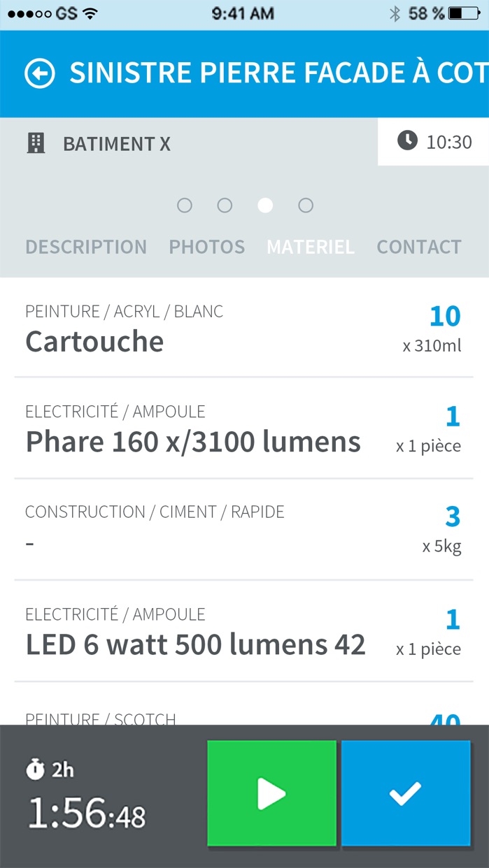The height and width of the screenshot is (868, 489).
Task: Click the building icon beside BATIMENT X
Action: click(35, 143)
